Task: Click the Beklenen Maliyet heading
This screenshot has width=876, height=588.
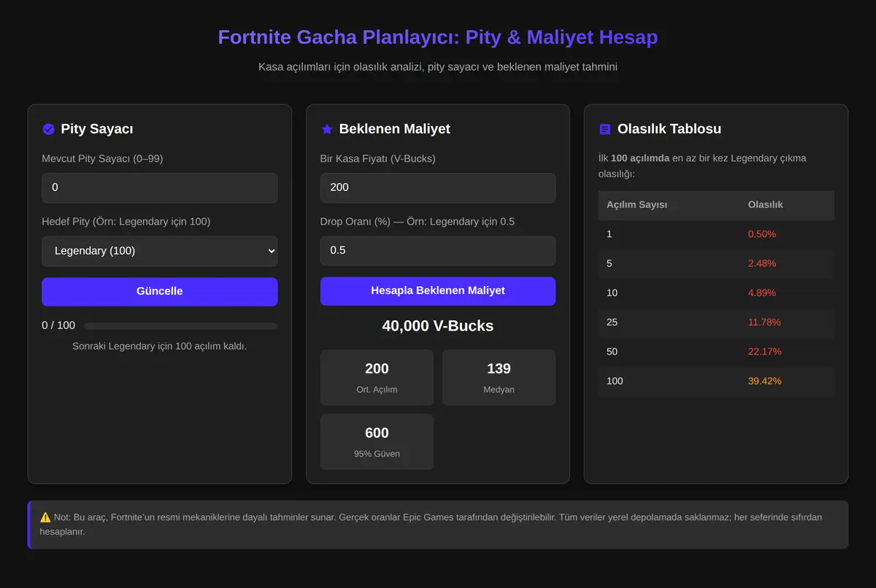Action: 395,129
